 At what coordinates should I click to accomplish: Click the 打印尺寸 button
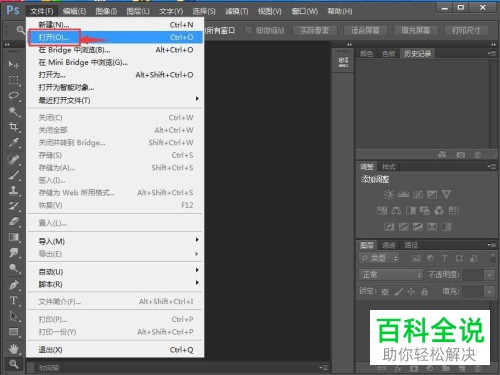pyautogui.click(x=466, y=31)
